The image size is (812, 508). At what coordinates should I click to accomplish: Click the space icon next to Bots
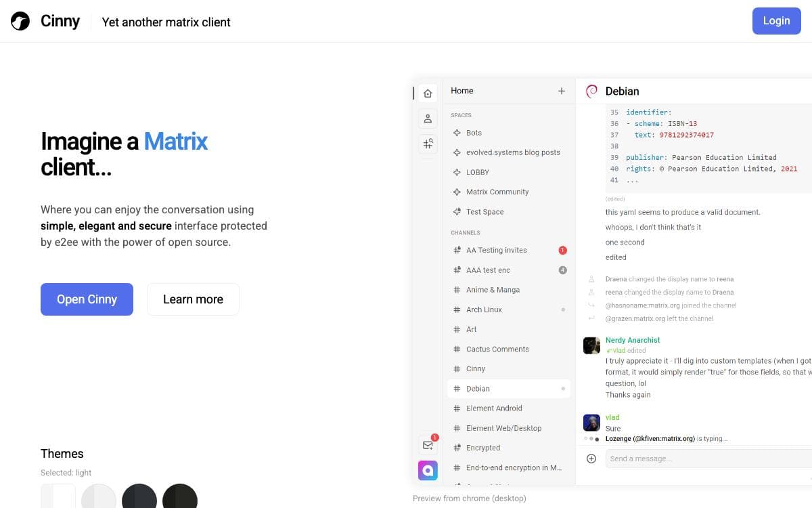tap(457, 133)
